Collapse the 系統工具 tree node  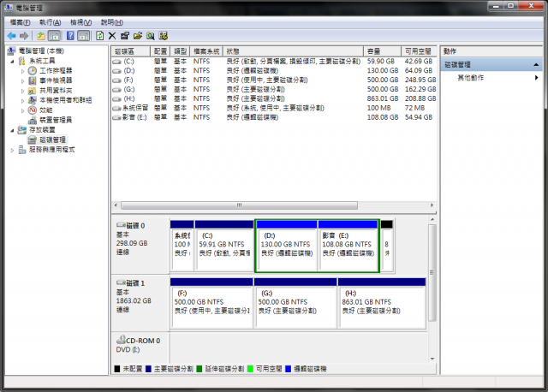coord(12,62)
